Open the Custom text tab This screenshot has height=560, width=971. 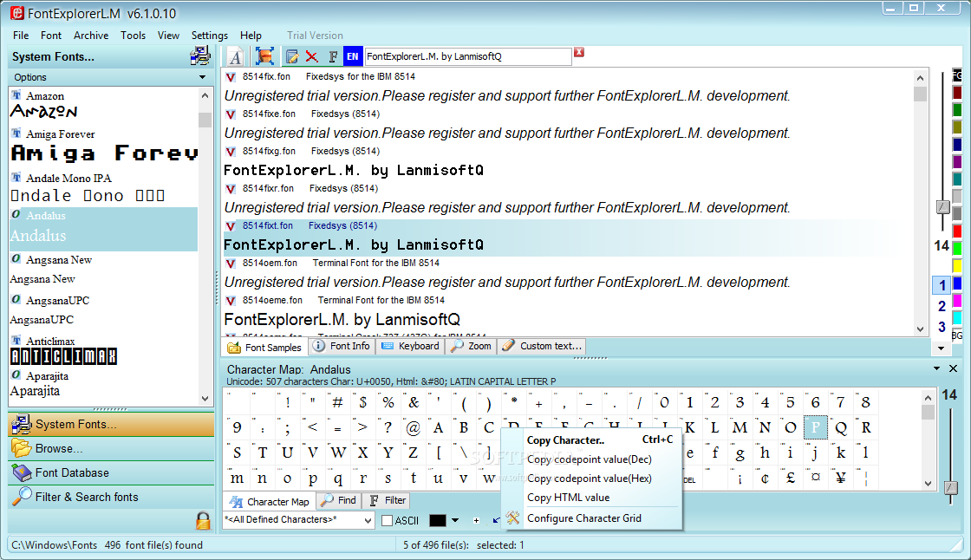(x=543, y=346)
